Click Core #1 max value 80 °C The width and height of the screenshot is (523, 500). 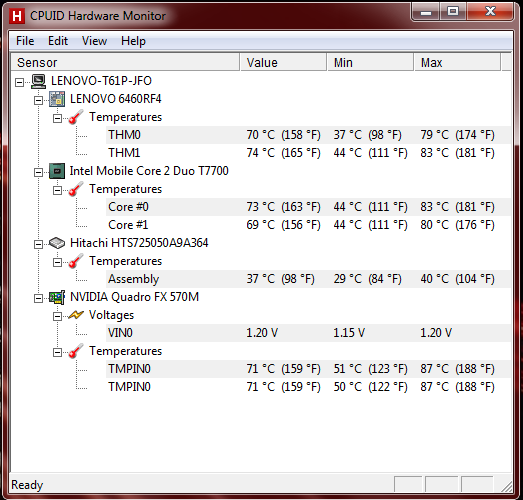(x=457, y=225)
